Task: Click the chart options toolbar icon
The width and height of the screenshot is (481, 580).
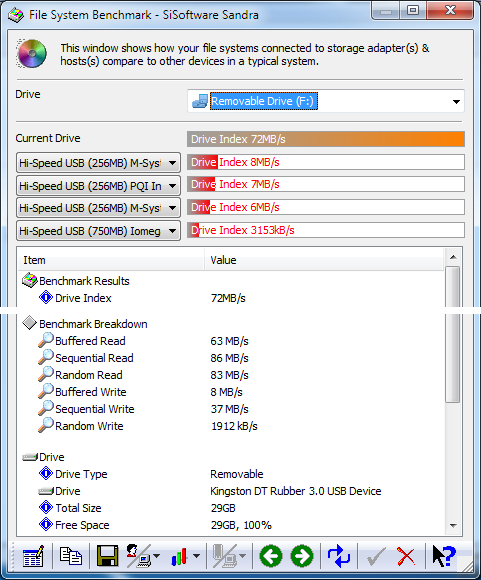Action: pos(179,556)
